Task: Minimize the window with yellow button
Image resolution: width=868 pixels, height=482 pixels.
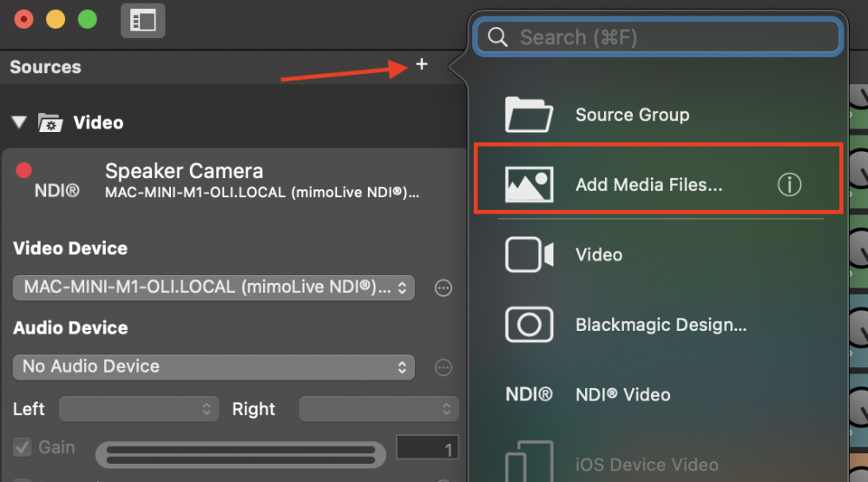Action: point(56,19)
